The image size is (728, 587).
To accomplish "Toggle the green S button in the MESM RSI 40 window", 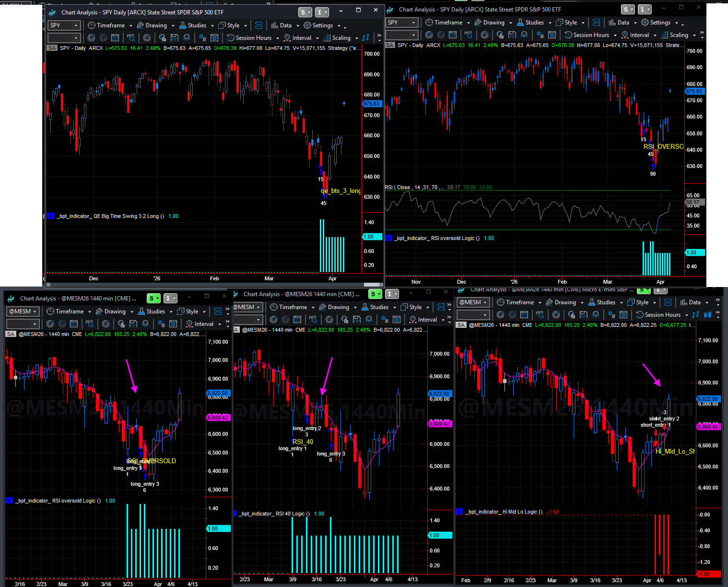I will tap(375, 294).
